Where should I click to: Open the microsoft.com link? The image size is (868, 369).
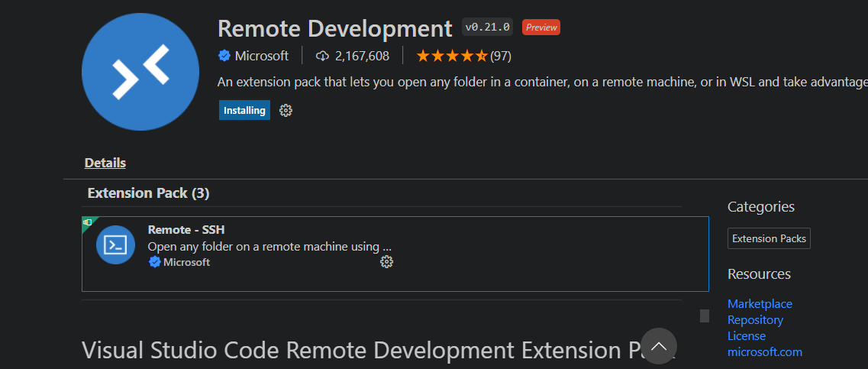(764, 352)
